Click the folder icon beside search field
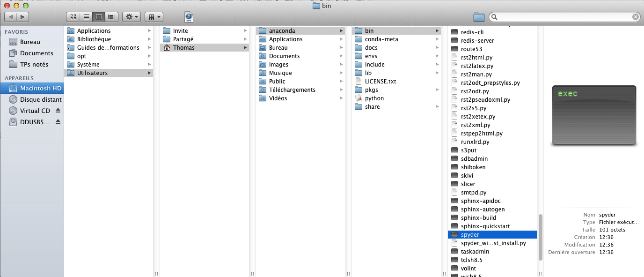This screenshot has width=644, height=277. (479, 17)
